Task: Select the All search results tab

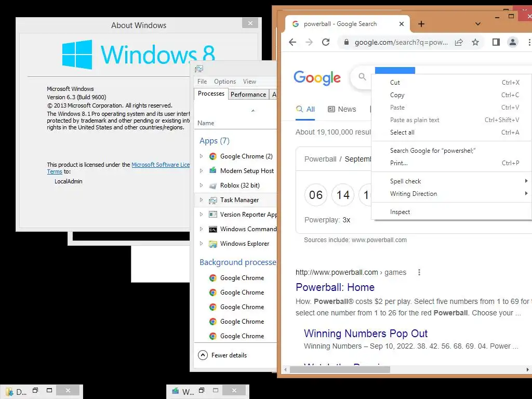Action: tap(305, 109)
